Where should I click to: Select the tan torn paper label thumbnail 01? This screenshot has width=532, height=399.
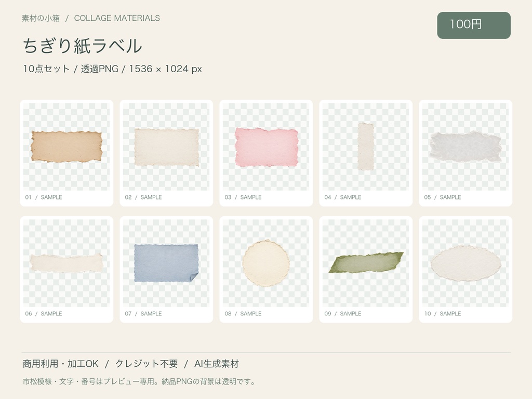66,147
